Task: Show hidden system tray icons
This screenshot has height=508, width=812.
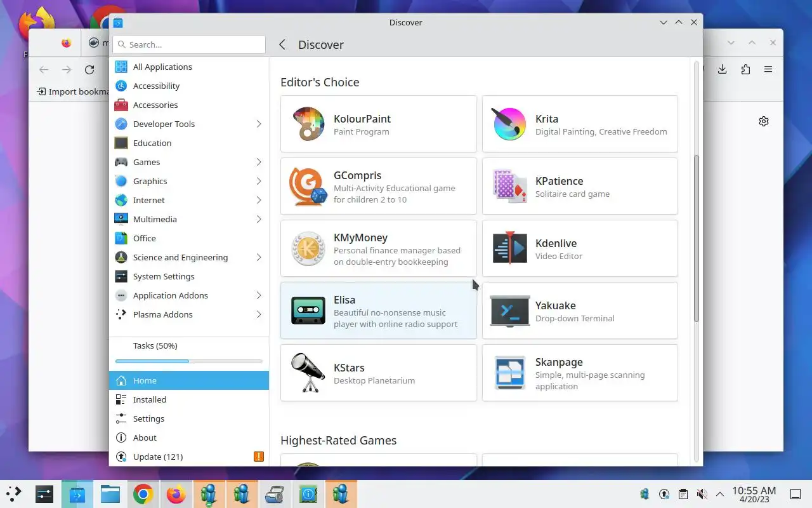Action: point(720,494)
